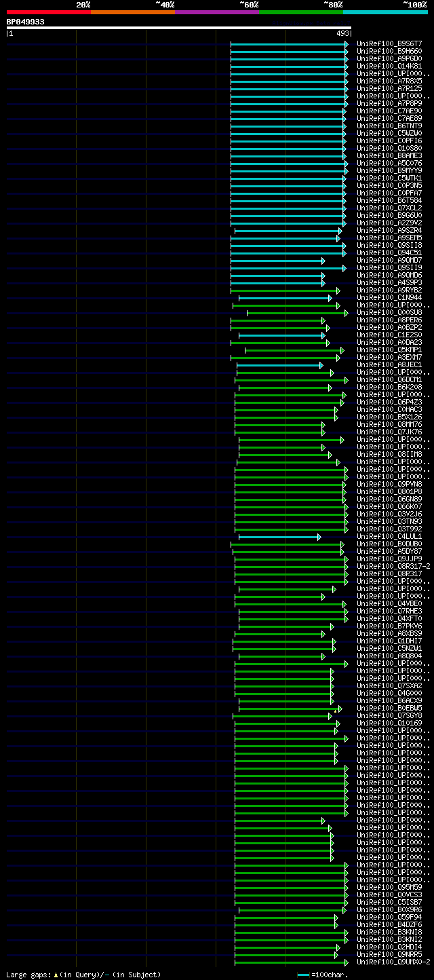Click label UniRef100_C7AE90
This screenshot has height=980, width=434.
pyautogui.click(x=389, y=111)
